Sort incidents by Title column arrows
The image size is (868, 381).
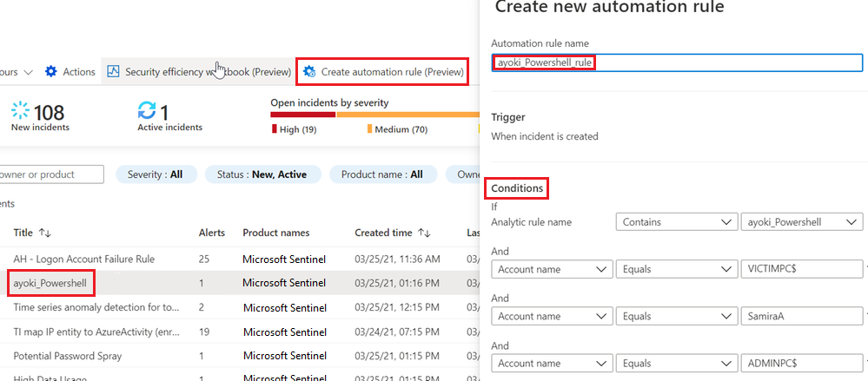[45, 233]
